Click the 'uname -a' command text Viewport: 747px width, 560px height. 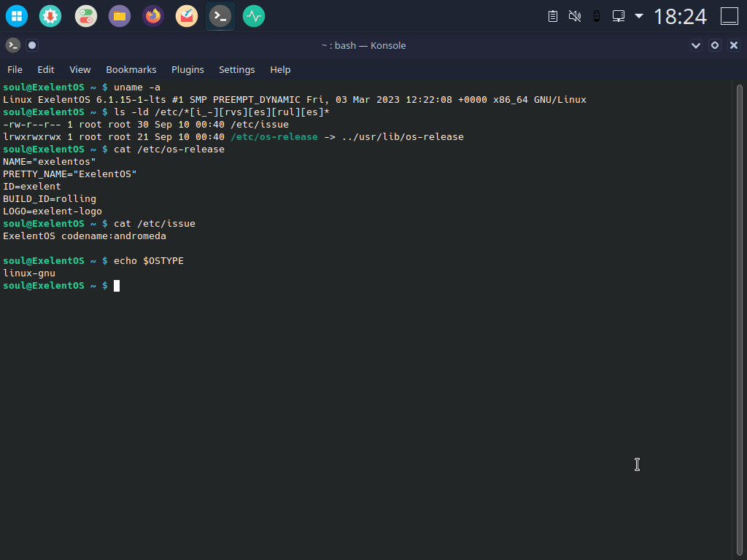click(137, 87)
